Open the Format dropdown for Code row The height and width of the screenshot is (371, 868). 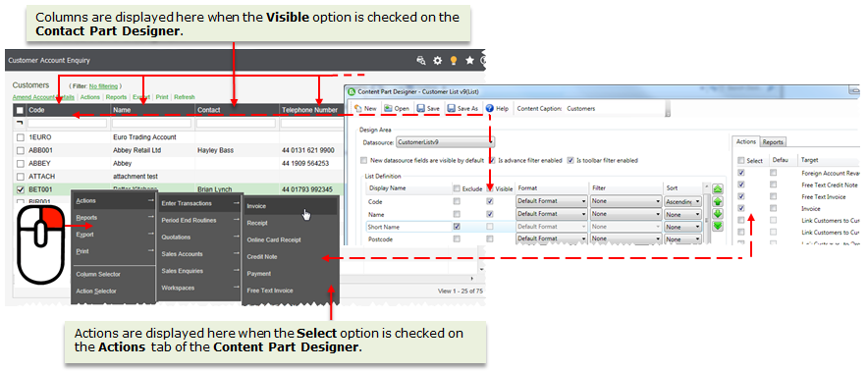tap(552, 201)
